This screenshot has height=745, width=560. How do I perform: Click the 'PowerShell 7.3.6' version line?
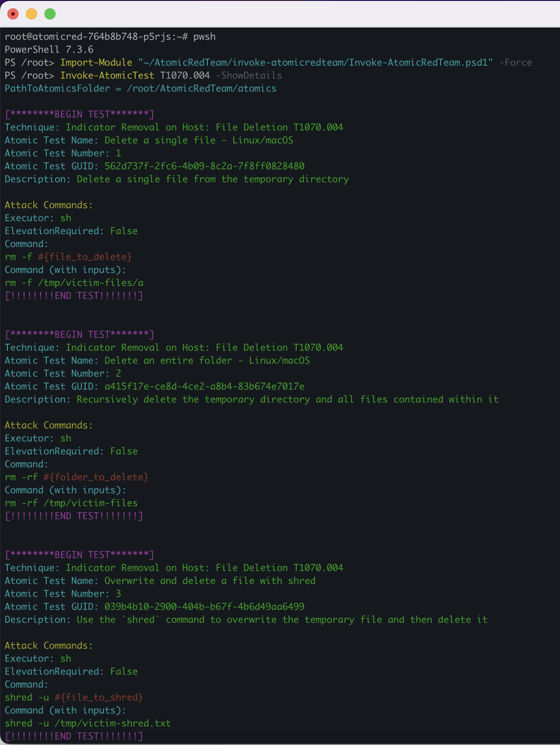(49, 50)
